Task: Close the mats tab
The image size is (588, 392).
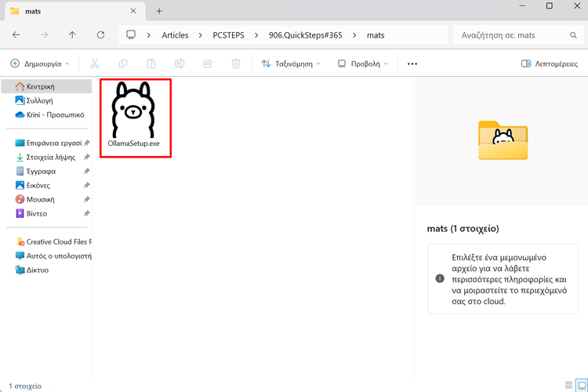Action: tap(133, 11)
